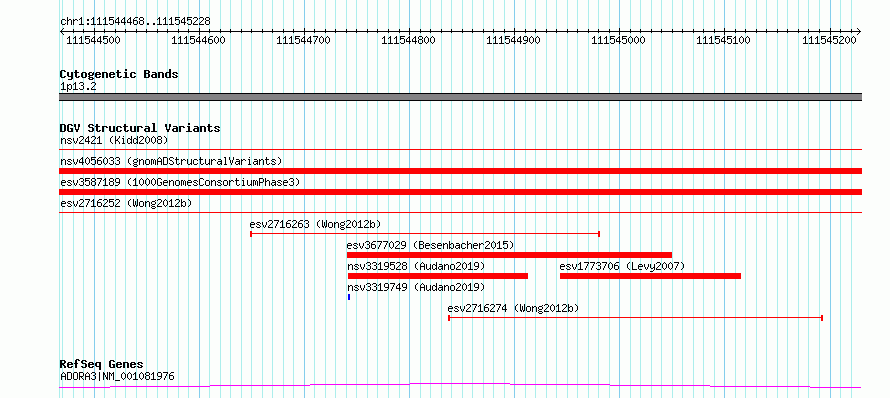Select the thin red nsv2421 variant line
890x398 pixels.
(x=460, y=150)
